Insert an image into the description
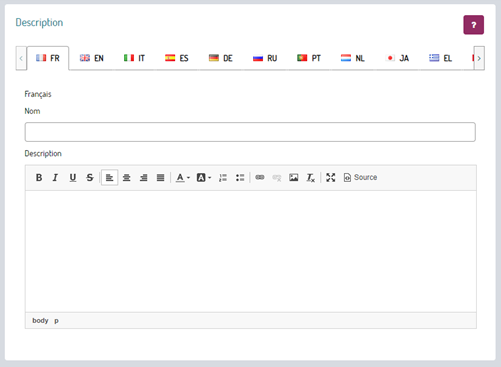 pyautogui.click(x=294, y=178)
